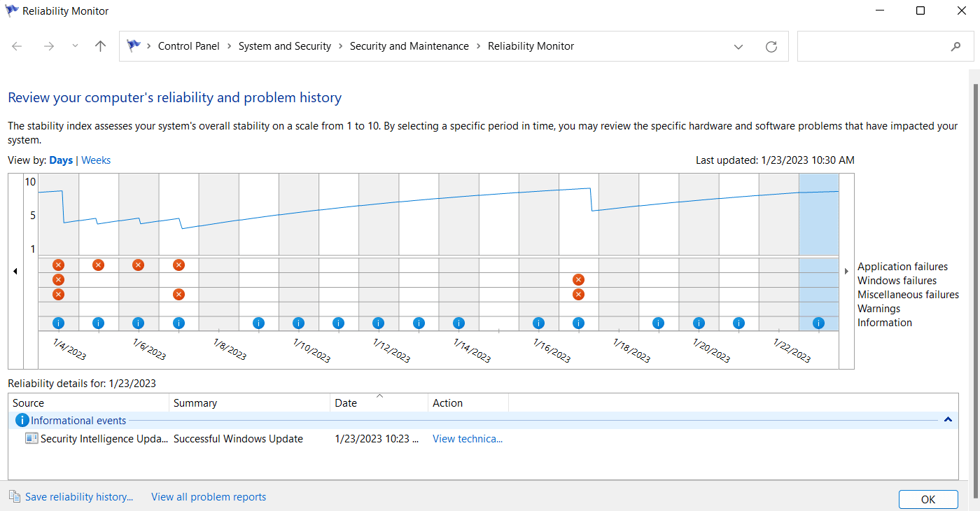Select the information icon on 1/7/2023

[x=178, y=323]
